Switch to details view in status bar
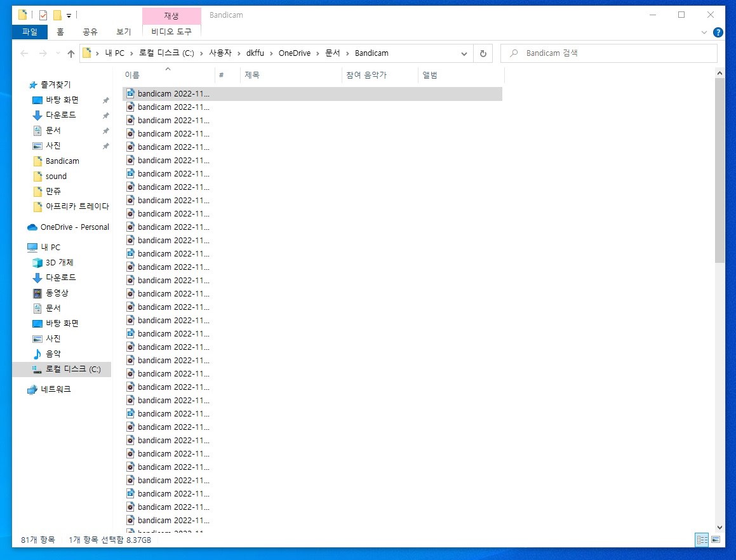 702,540
